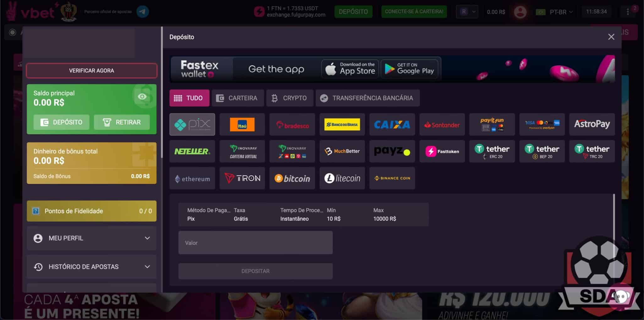Select the Caixa payment tile

392,124
